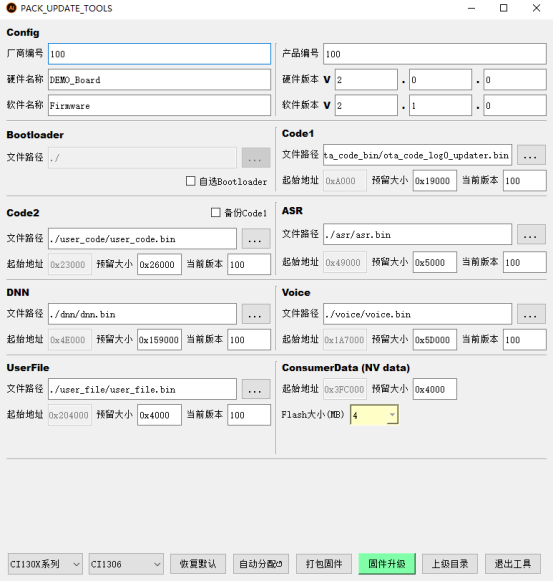This screenshot has height=581, width=554.
Task: Click the Code1 预留大小 field 0x19000
Action: [x=435, y=181]
